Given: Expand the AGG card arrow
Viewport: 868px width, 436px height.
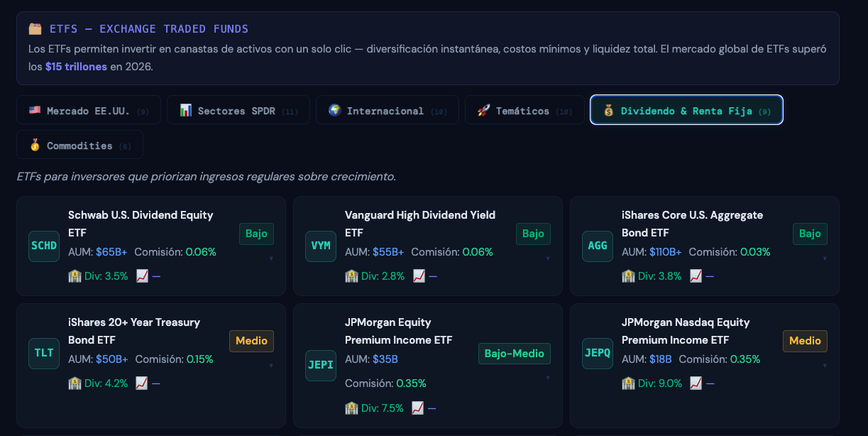Looking at the screenshot, I should pyautogui.click(x=824, y=258).
